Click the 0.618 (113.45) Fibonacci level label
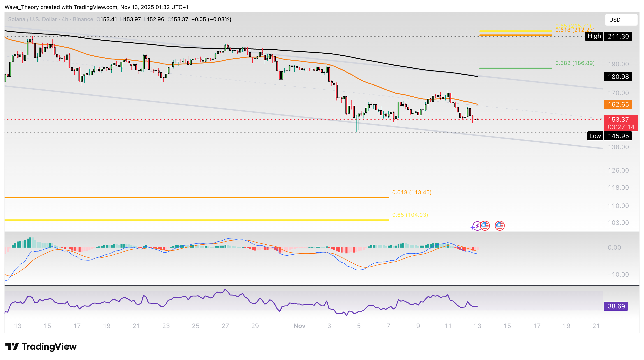 412,192
